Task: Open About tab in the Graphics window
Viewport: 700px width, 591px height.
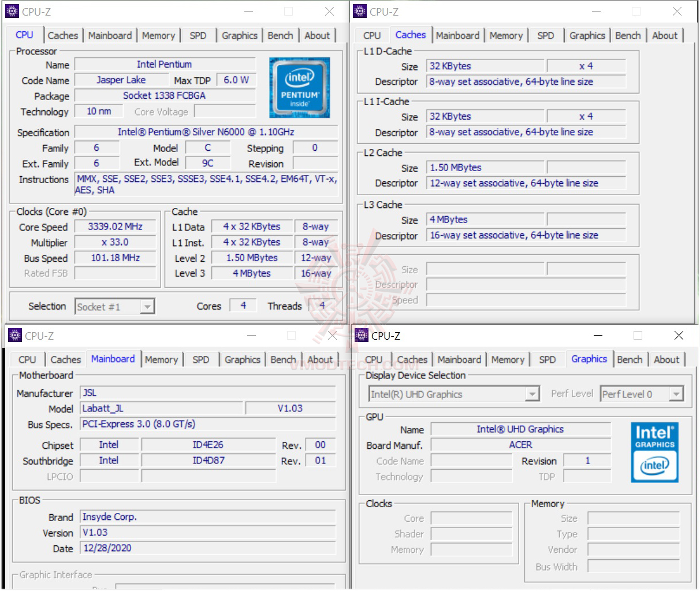Action: click(x=667, y=359)
